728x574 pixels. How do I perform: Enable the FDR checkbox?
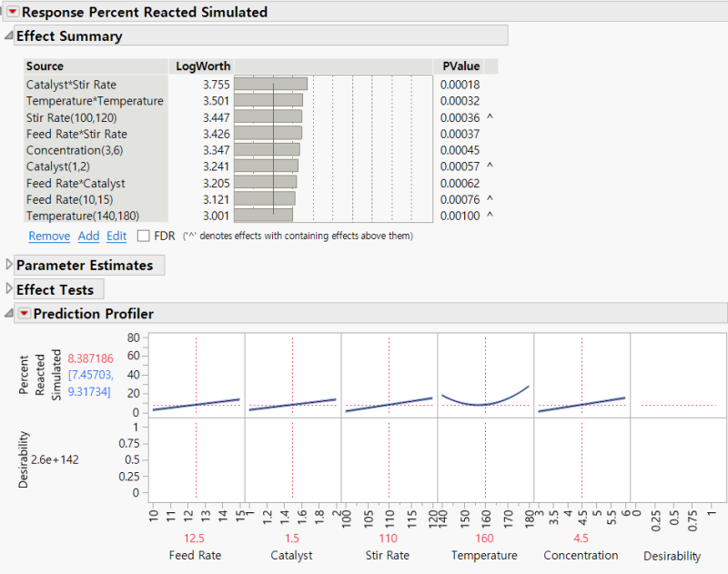pos(144,236)
